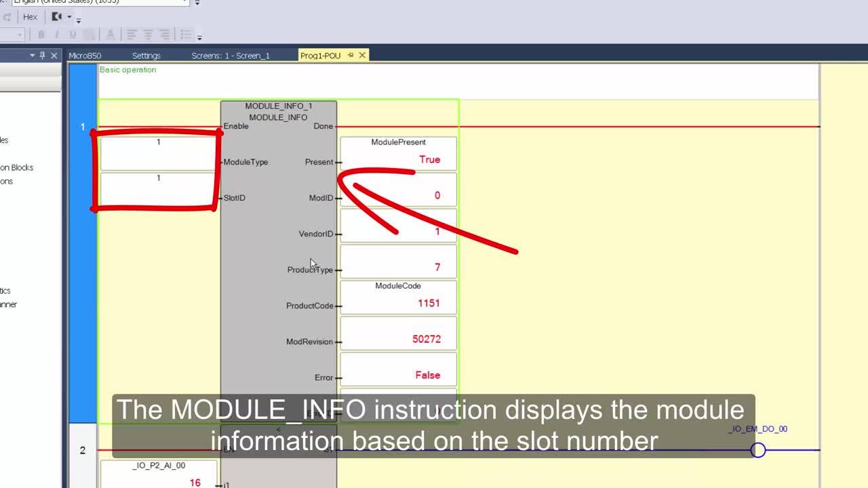
Task: Center align text
Action: tap(148, 35)
